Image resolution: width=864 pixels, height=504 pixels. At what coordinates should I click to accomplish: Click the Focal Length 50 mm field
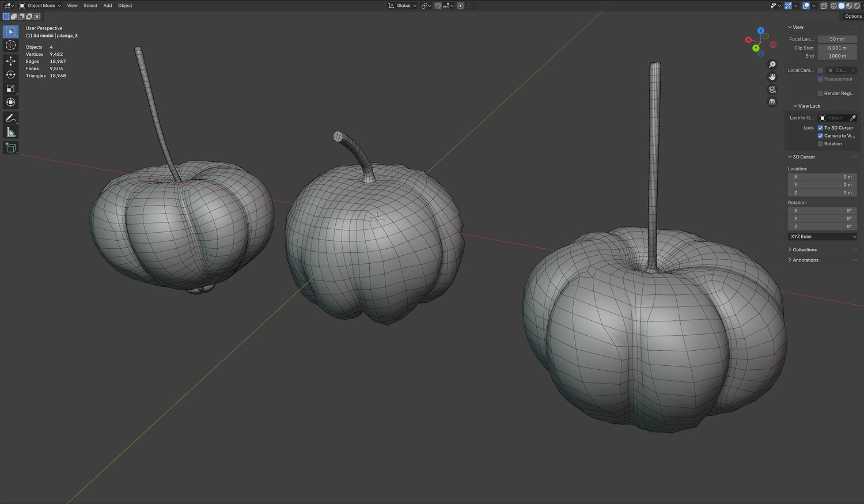pyautogui.click(x=837, y=39)
